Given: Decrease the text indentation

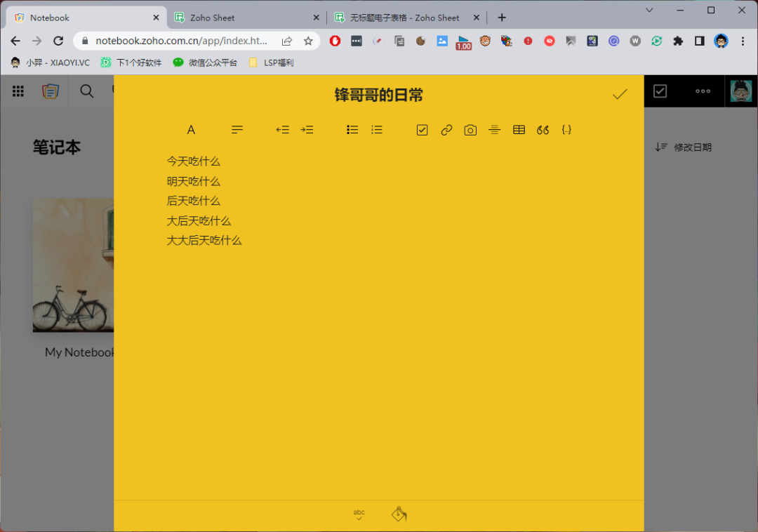Looking at the screenshot, I should point(283,129).
